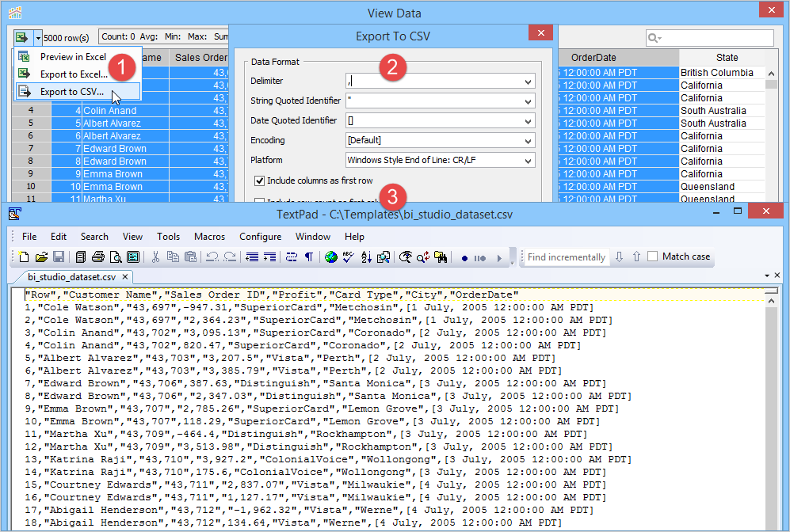Print the document from the TextPad toolbar
Screen dimensions: 790x532
point(98,257)
